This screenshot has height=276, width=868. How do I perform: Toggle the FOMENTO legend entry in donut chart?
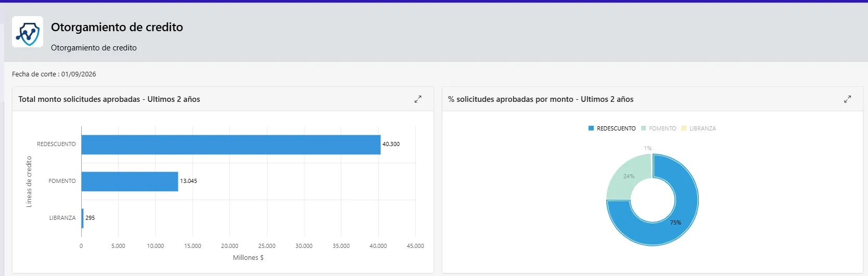(x=659, y=128)
